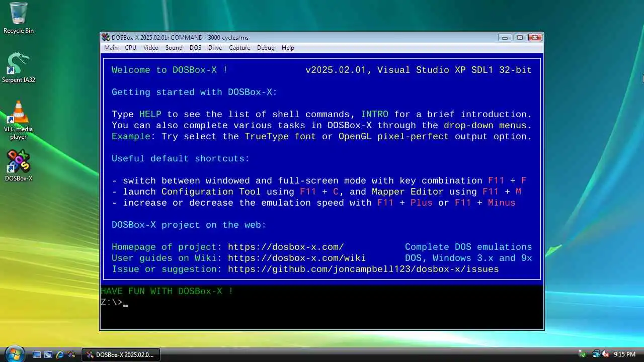The width and height of the screenshot is (644, 362).
Task: Click the network connection tray icon
Action: 596,354
